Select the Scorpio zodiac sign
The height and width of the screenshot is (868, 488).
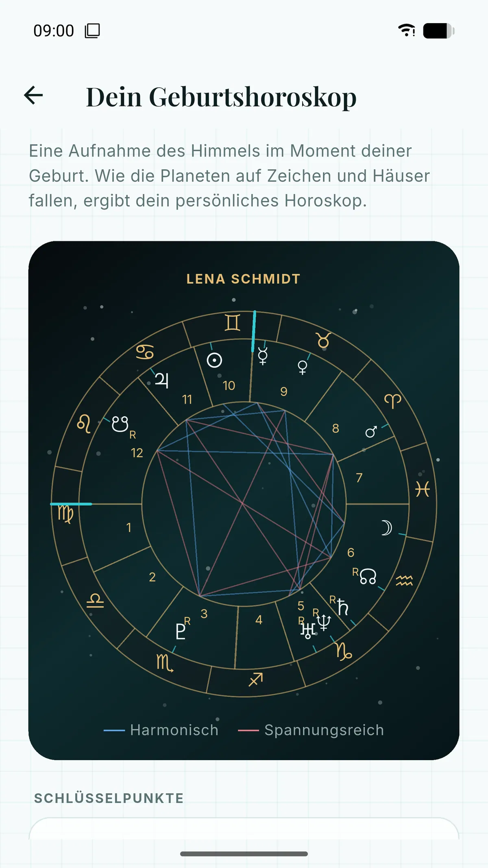(x=165, y=662)
